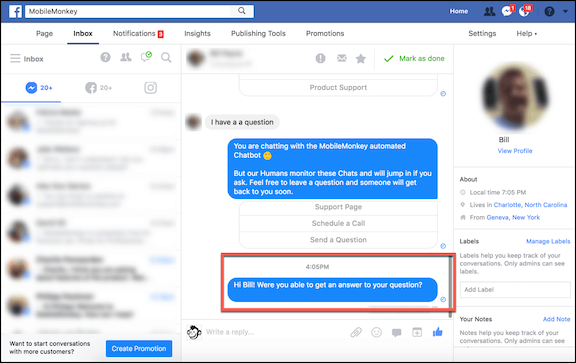Expand the Inbox hamburger menu
The height and width of the screenshot is (363, 576).
15,58
